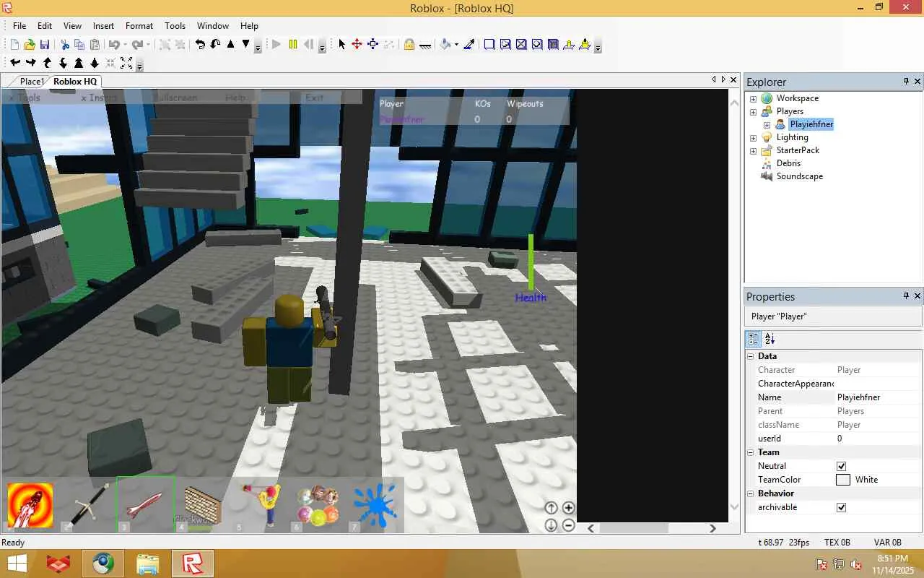Screen dimensions: 924x578
Task: Open the paint bucket fill dropdown arrow
Action: [x=456, y=45]
